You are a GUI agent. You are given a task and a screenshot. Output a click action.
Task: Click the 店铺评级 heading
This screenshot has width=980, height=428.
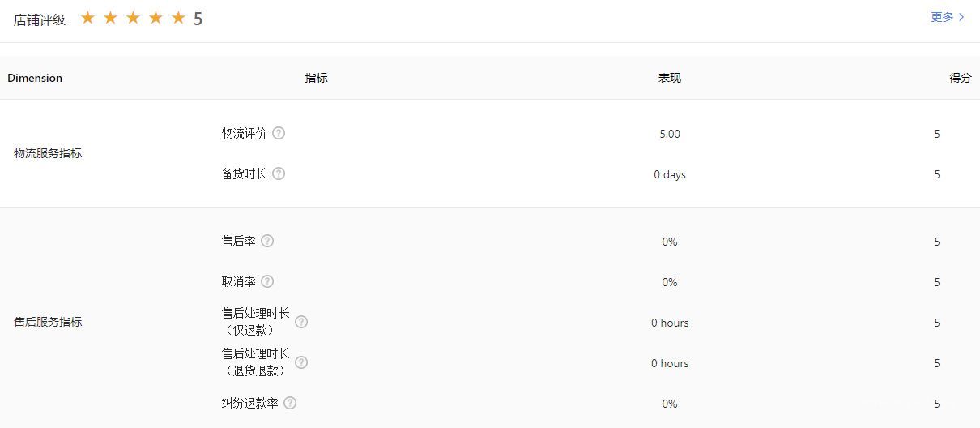coord(40,20)
